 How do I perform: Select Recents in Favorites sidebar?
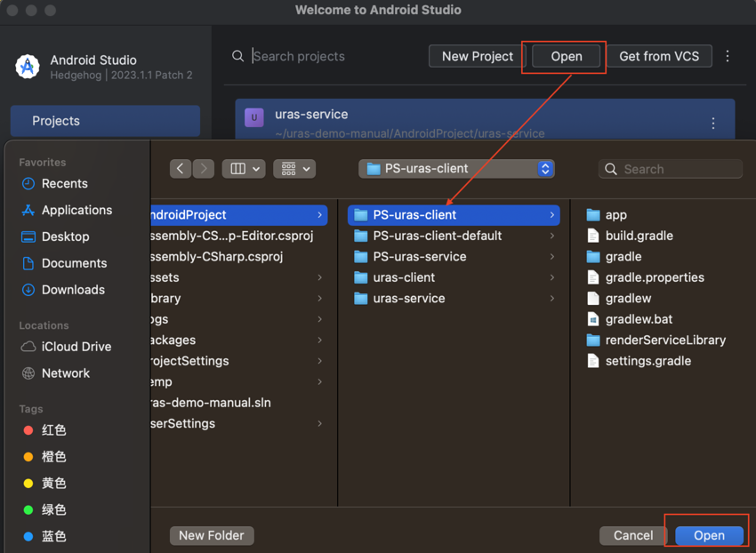64,183
